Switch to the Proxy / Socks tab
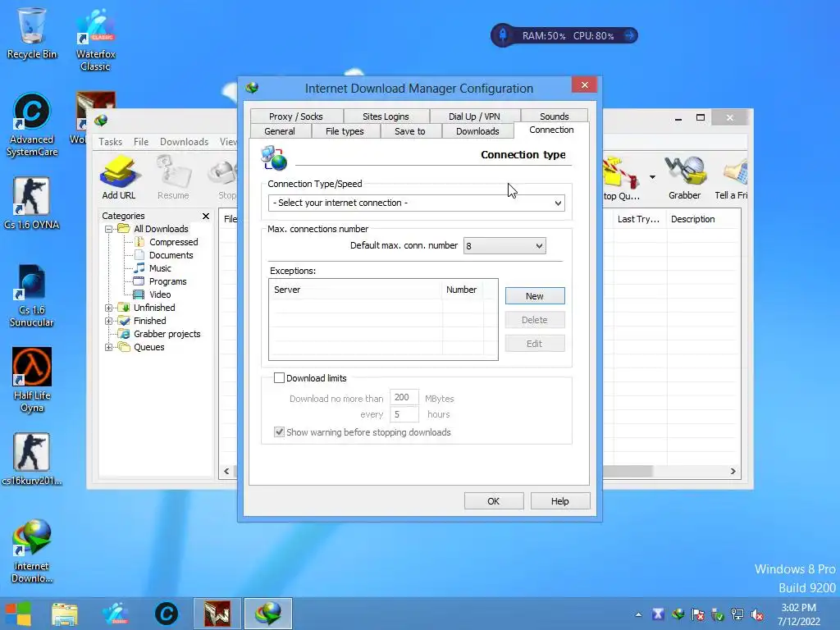 [x=296, y=116]
